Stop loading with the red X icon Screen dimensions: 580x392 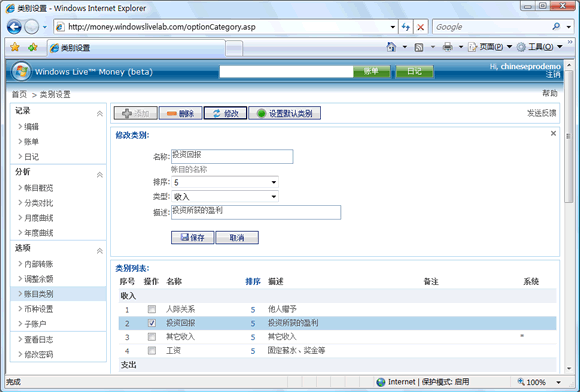point(421,27)
